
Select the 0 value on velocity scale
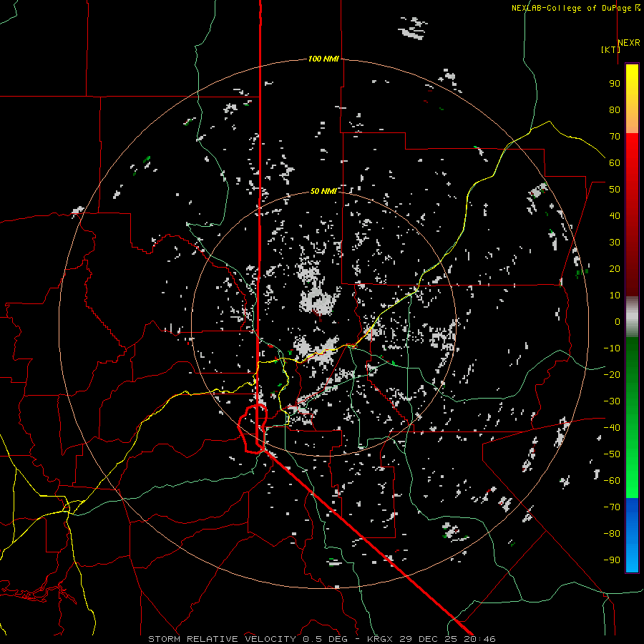[x=618, y=321]
